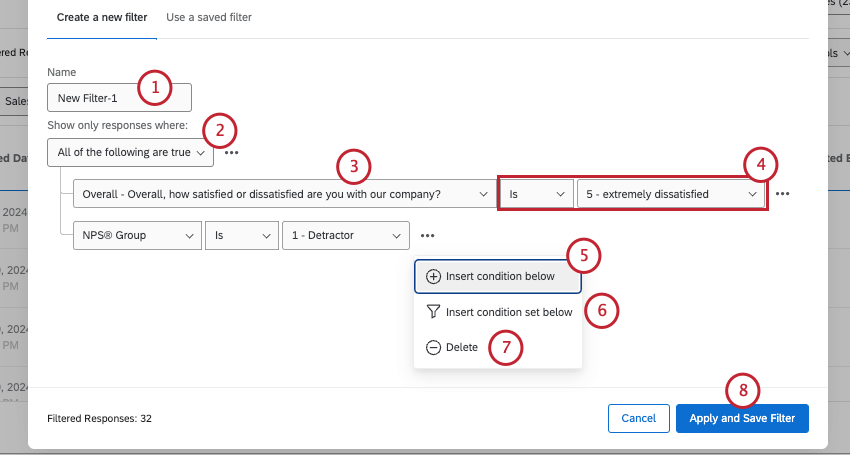Open the 5 - extremely dissatisfied value dropdown
Screen dimensions: 850x455
click(x=671, y=194)
